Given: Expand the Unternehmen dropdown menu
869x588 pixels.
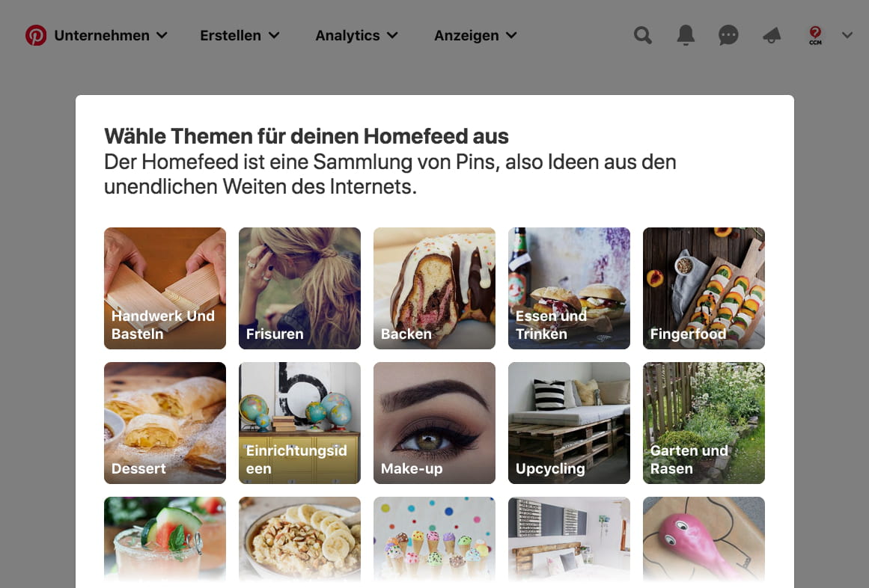Looking at the screenshot, I should click(x=111, y=35).
